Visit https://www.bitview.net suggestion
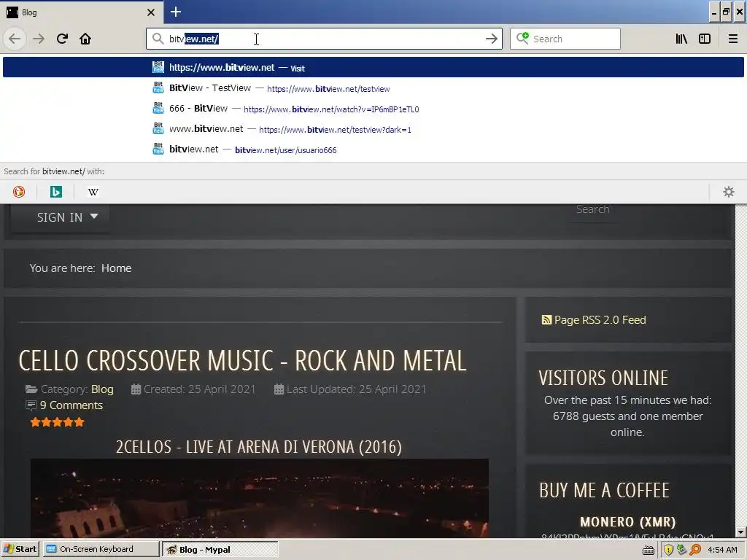Viewport: 747px width, 560px height. point(373,67)
